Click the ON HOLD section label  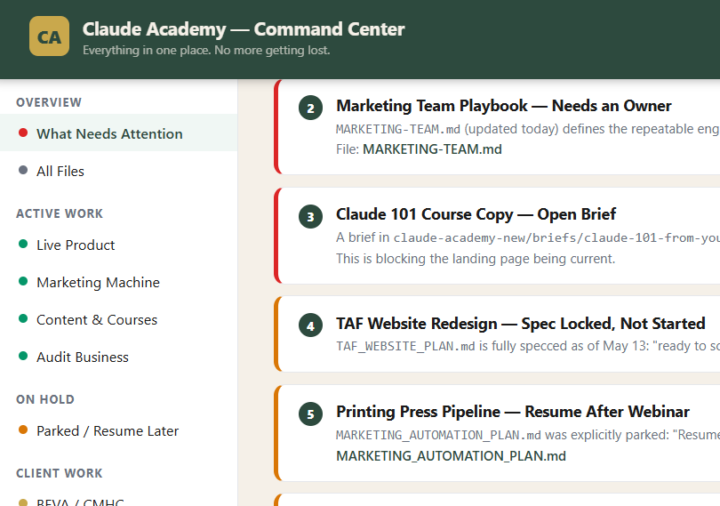45,399
